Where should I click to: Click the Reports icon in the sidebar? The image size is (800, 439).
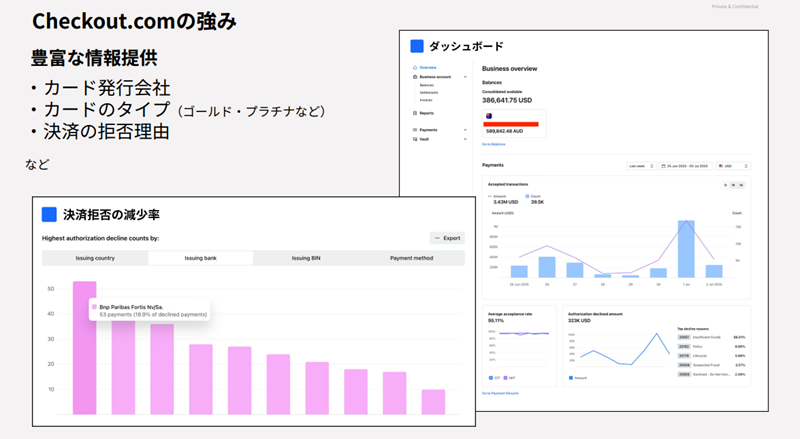(413, 113)
